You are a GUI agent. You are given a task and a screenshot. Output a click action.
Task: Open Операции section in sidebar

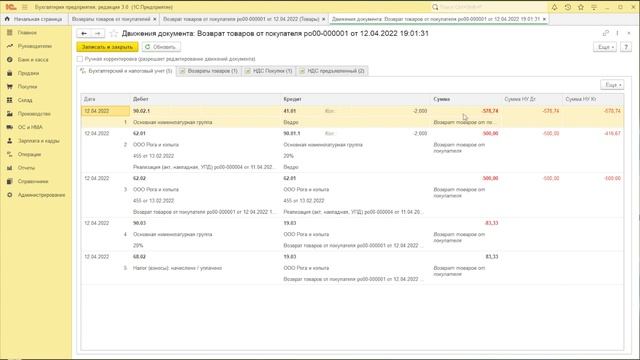(29, 154)
